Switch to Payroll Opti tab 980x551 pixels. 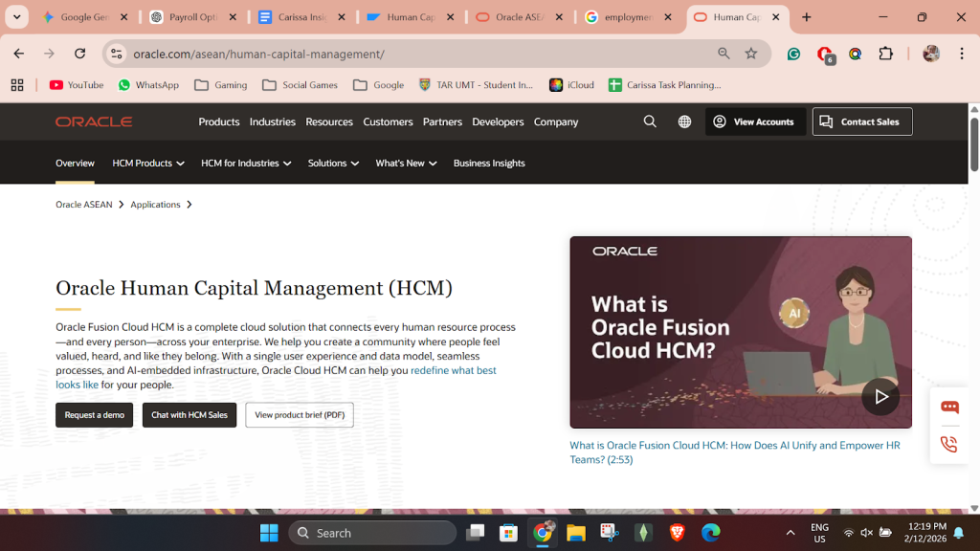click(x=192, y=17)
